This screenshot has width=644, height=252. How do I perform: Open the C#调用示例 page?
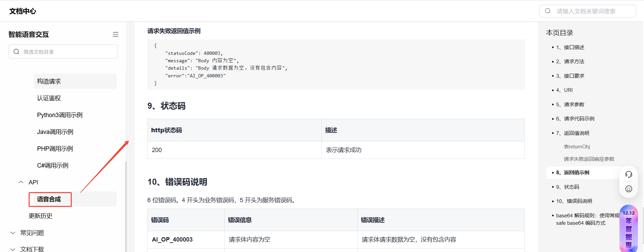(53, 165)
